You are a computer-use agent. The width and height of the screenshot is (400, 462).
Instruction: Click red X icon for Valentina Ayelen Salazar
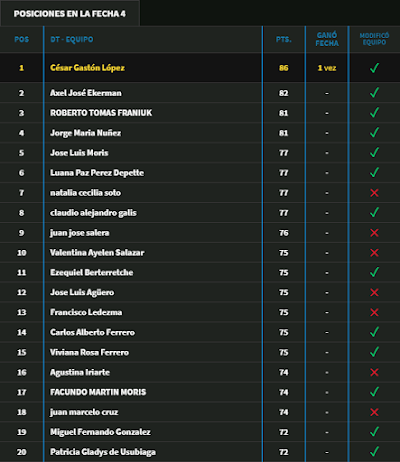[x=374, y=253]
